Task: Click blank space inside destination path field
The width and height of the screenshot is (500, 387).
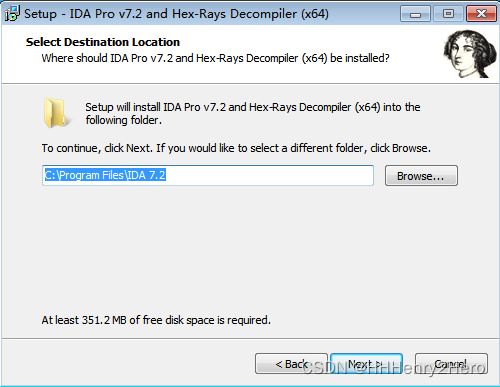Action: click(x=269, y=175)
